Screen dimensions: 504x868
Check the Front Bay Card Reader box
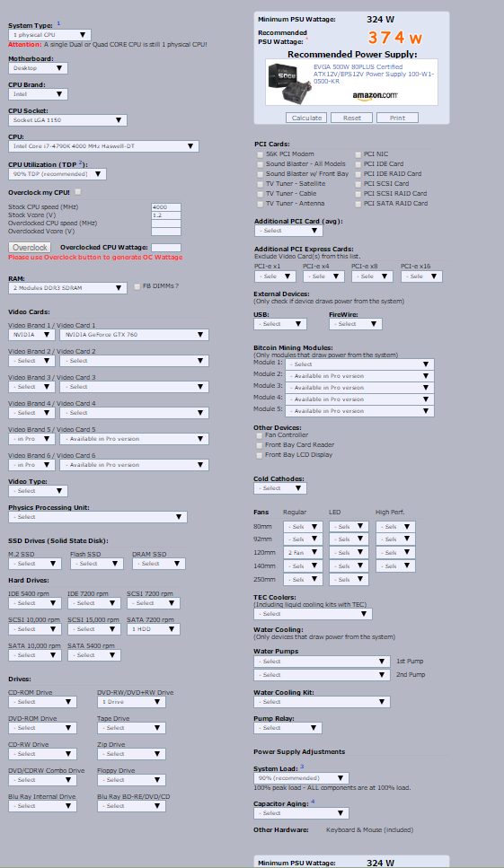pos(259,445)
